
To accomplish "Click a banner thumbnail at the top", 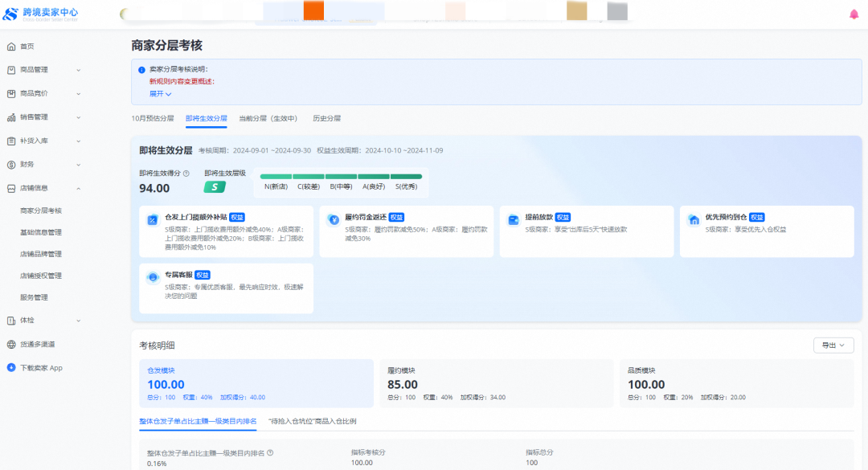I will click(313, 11).
